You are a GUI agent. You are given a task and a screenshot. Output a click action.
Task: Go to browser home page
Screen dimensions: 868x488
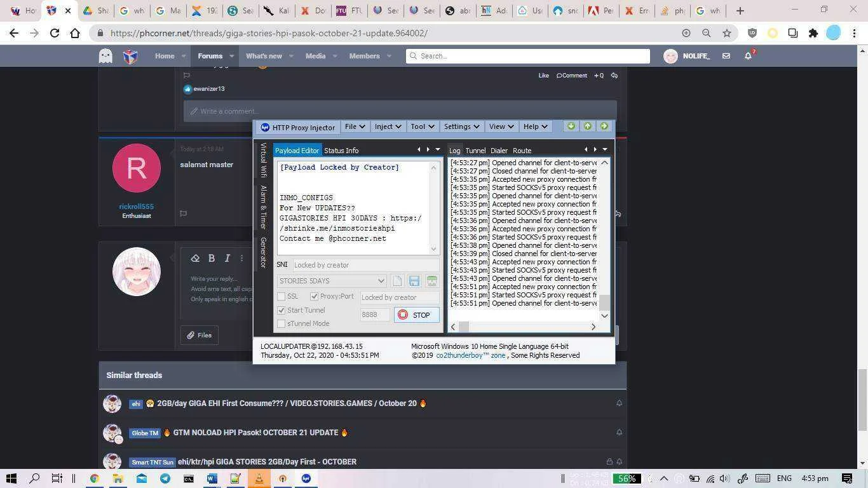pos(75,33)
